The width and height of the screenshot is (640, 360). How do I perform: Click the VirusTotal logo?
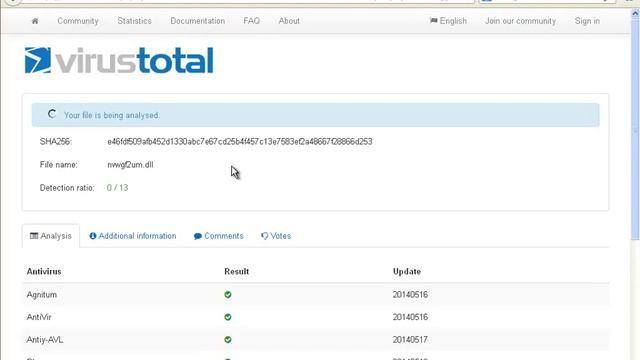[x=119, y=60]
